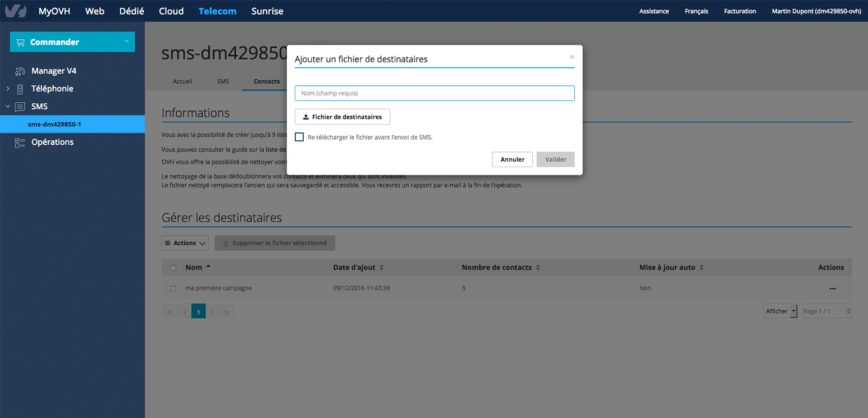Toggle the select-all checkbox in table header
This screenshot has height=418, width=868.
[173, 268]
